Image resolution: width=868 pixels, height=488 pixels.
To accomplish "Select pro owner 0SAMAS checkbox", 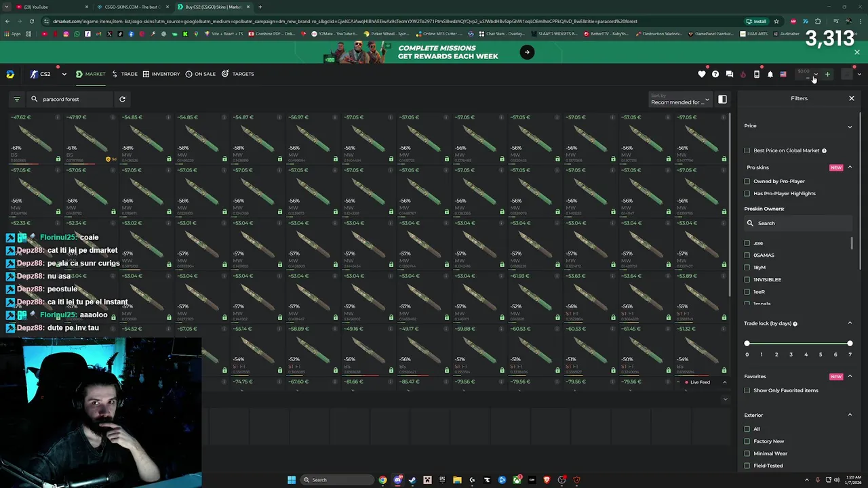I will 747,255.
